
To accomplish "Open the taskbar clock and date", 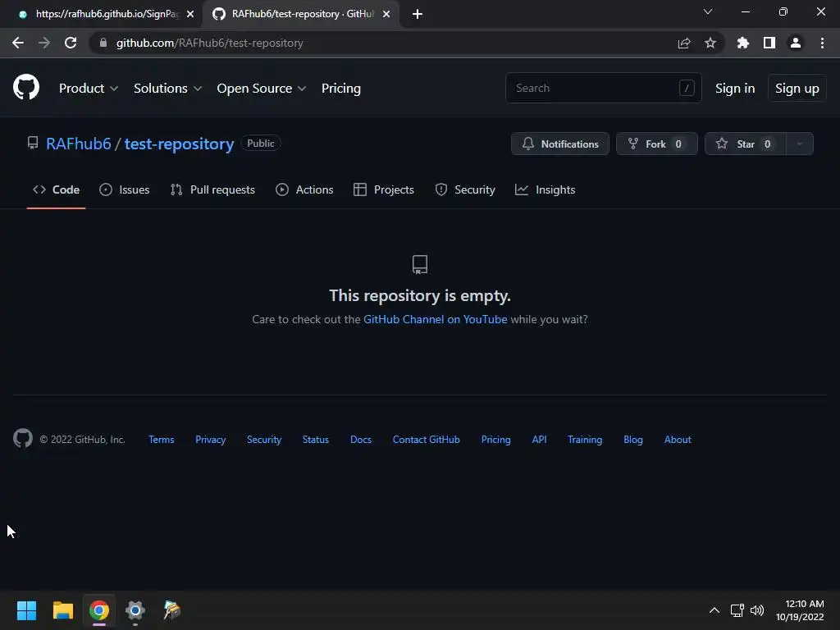I will click(x=800, y=610).
